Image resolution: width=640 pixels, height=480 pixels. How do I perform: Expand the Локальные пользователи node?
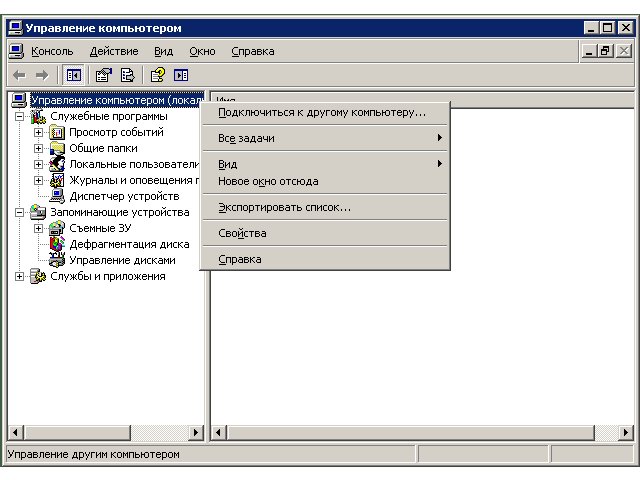click(38, 164)
